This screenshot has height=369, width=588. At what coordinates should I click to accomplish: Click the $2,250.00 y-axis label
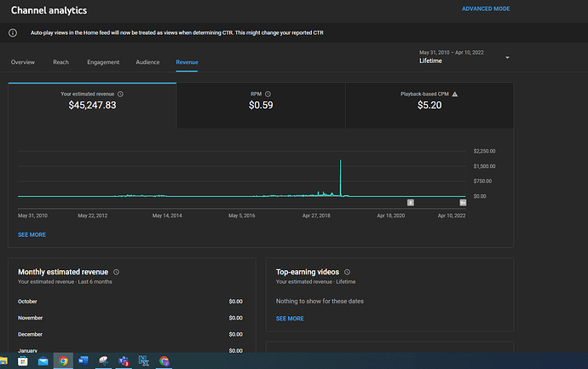coord(484,151)
